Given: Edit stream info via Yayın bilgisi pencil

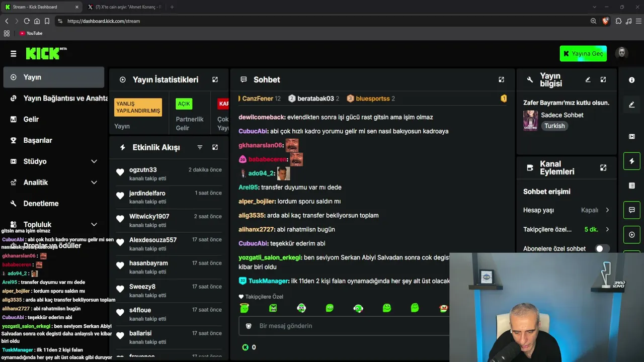Looking at the screenshot, I should tap(588, 79).
